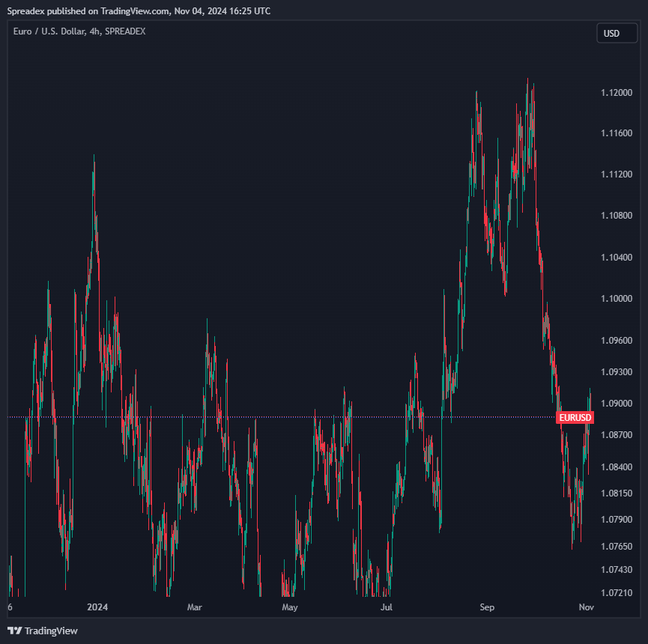The width and height of the screenshot is (648, 644).
Task: Select the 1.10400 price axis label
Action: tap(617, 258)
